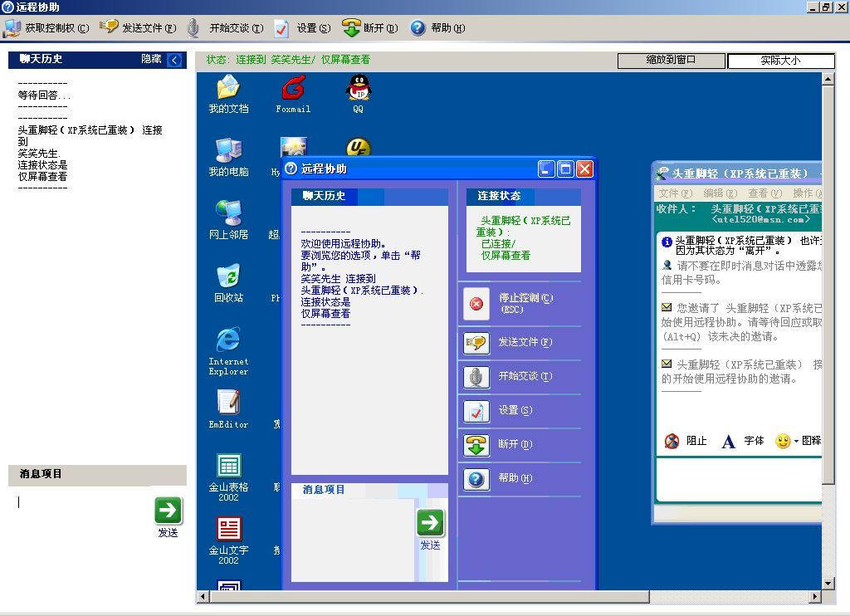Viewport: 850px width, 616px height.
Task: Select the Foxmail desktop icon
Action: tap(293, 88)
